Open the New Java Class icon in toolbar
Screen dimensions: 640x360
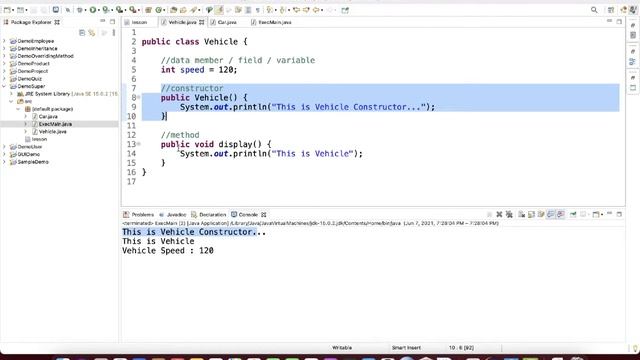(x=159, y=10)
